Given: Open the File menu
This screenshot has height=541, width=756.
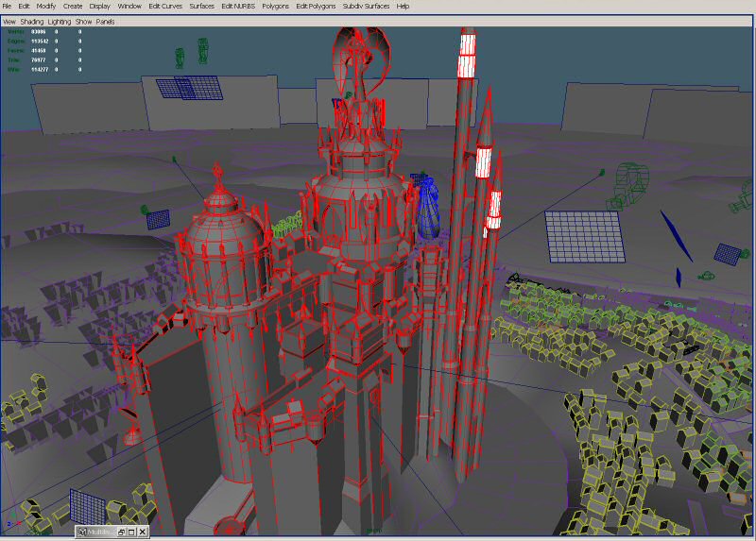Looking at the screenshot, I should tap(7, 6).
